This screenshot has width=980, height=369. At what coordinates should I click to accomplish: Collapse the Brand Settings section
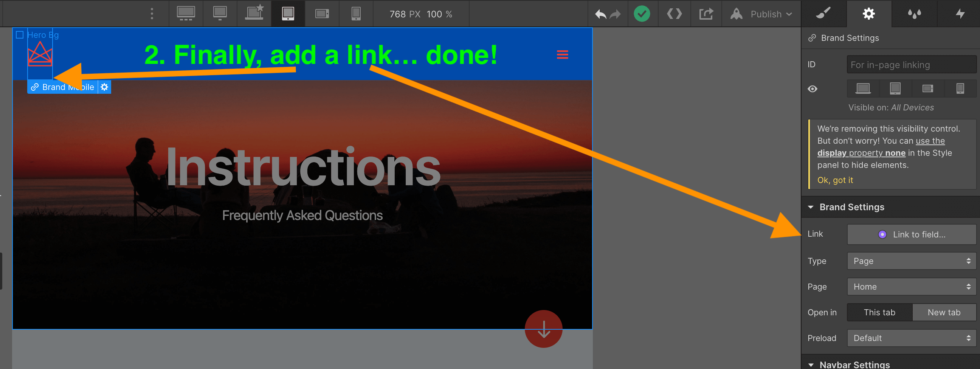click(x=810, y=207)
